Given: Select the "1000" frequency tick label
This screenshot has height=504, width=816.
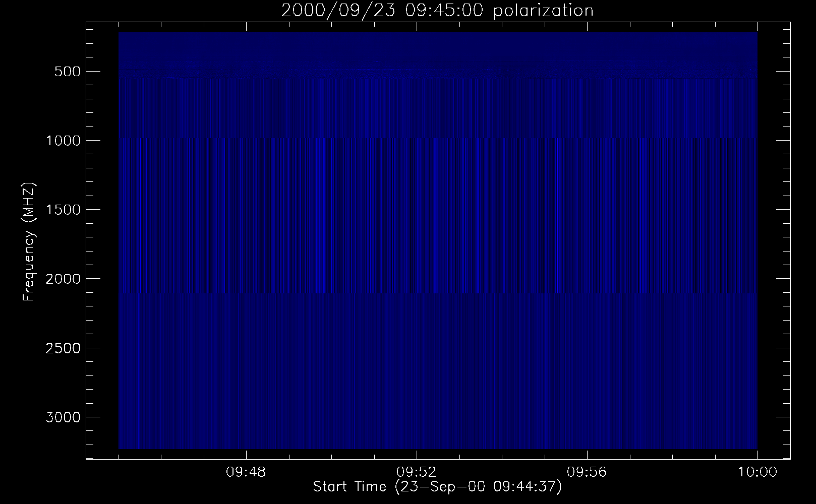Looking at the screenshot, I should pyautogui.click(x=63, y=141).
